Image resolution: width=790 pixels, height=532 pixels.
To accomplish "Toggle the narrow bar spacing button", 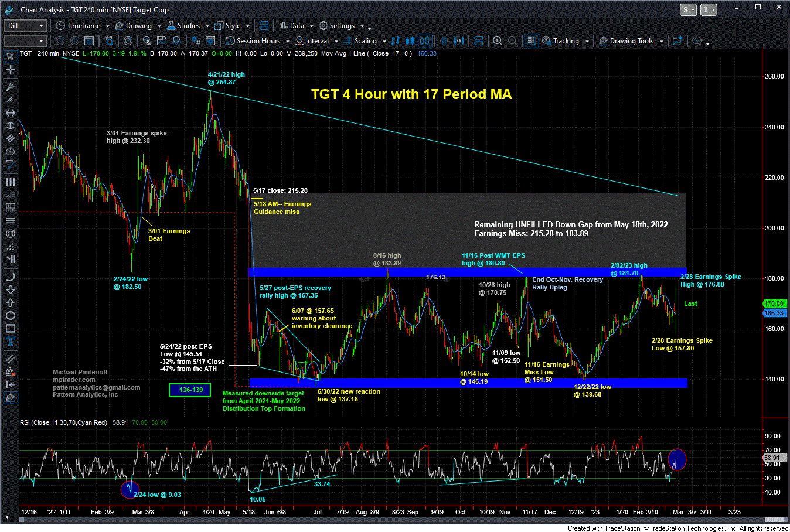I will (444, 41).
